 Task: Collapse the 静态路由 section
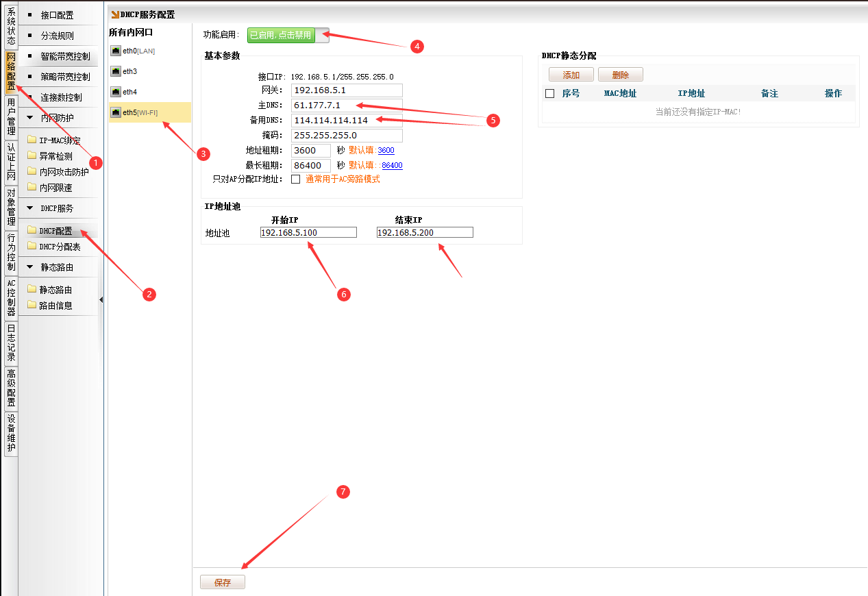coord(30,266)
